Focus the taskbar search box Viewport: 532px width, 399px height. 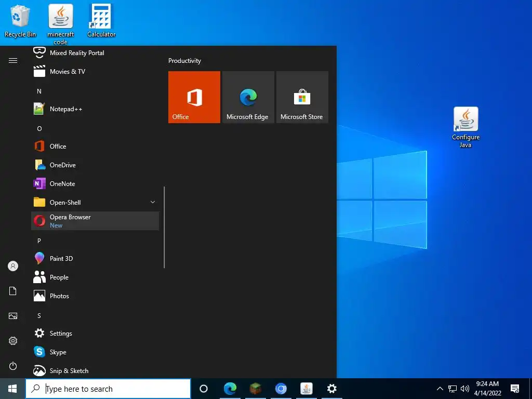click(108, 389)
